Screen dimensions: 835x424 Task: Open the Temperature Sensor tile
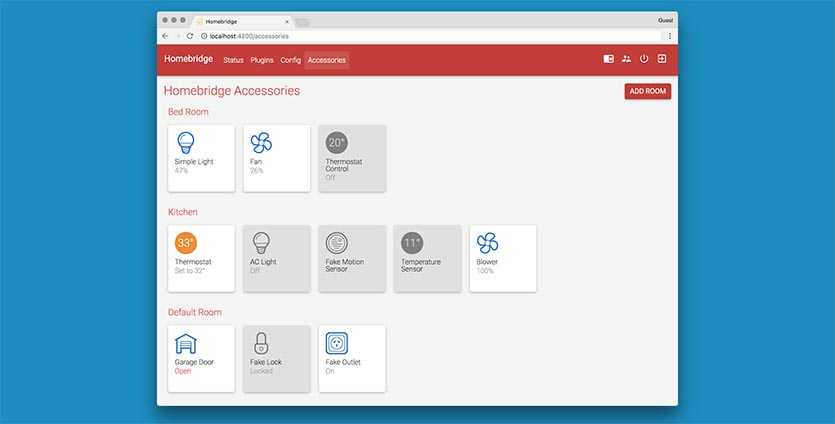point(427,258)
